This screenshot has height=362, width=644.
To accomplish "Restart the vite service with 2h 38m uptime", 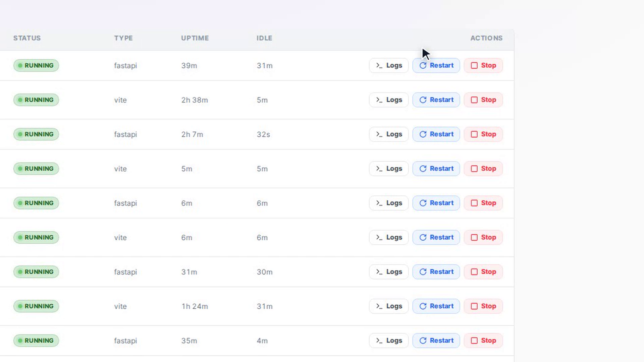I will tap(436, 100).
